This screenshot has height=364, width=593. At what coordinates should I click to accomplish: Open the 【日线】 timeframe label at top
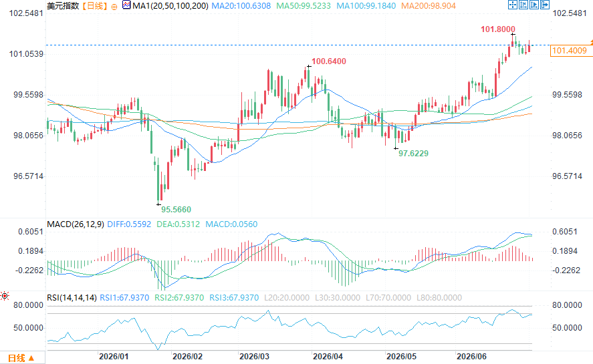point(94,5)
